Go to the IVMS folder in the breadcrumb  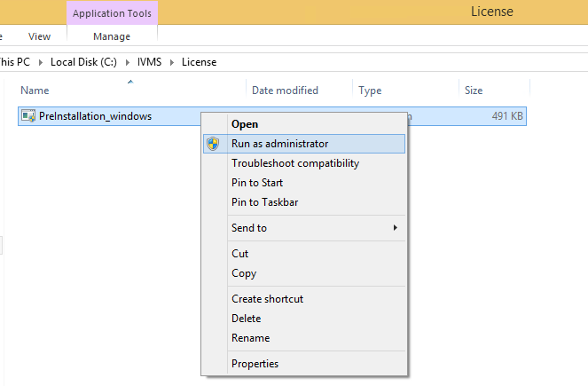pos(149,62)
